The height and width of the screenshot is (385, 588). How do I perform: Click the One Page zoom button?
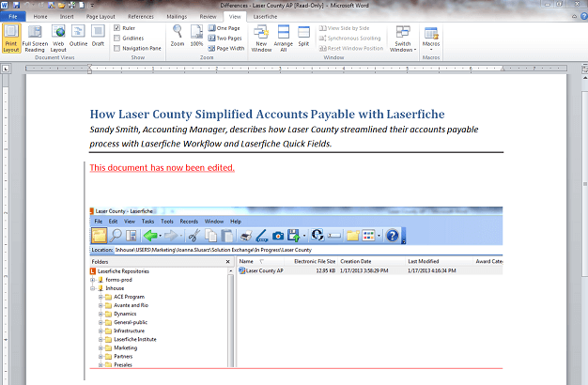[x=224, y=28]
